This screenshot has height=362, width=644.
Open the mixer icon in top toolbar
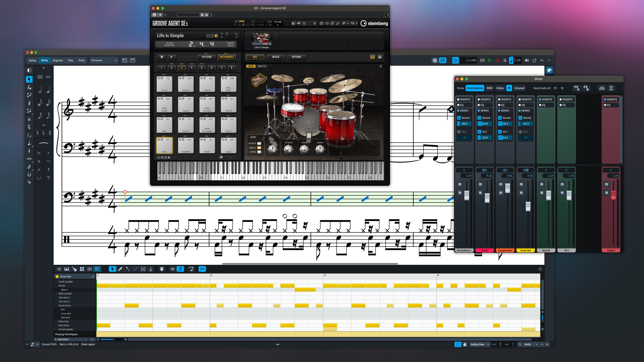coord(443,60)
